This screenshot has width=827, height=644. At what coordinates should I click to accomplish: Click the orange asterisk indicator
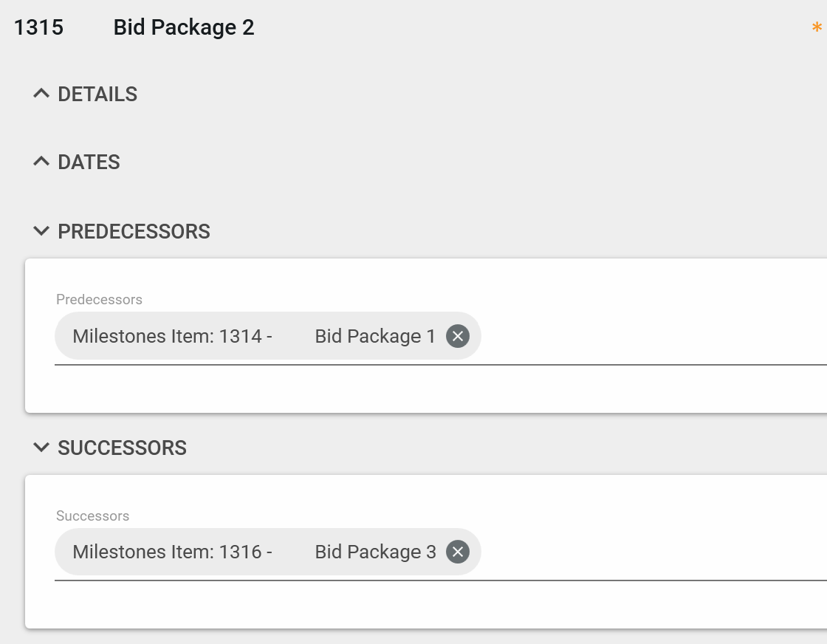pyautogui.click(x=817, y=29)
